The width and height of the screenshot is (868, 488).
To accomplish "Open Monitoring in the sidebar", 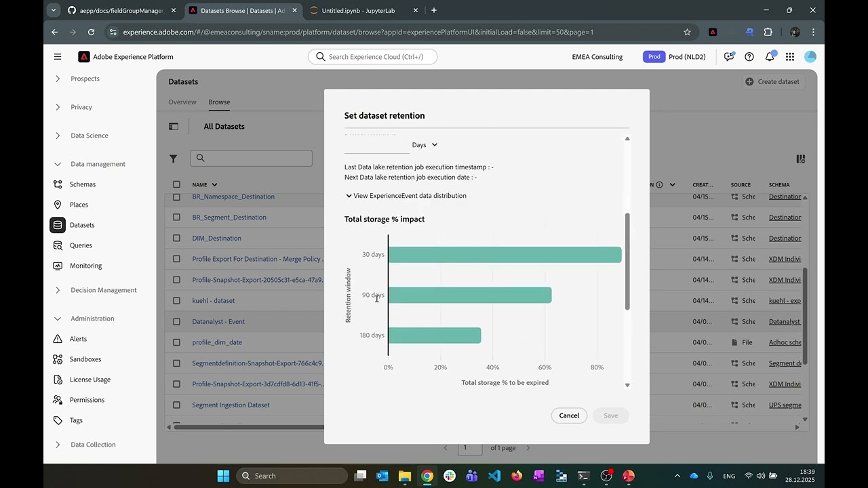I will coord(85,266).
